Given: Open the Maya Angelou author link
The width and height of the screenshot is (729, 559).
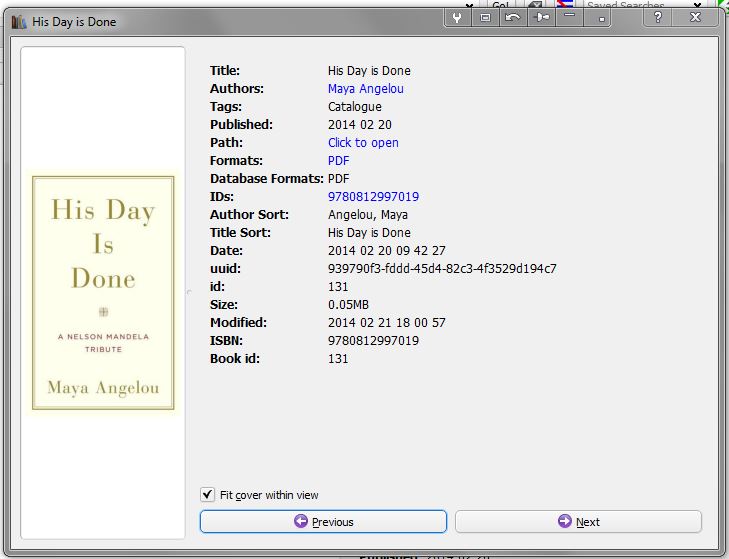Looking at the screenshot, I should click(x=365, y=89).
